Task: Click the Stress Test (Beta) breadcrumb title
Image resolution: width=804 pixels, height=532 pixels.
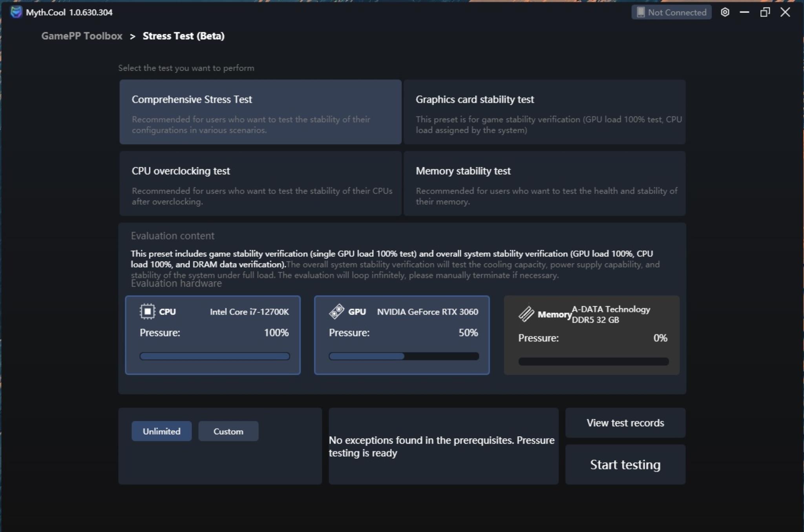Action: (x=184, y=36)
